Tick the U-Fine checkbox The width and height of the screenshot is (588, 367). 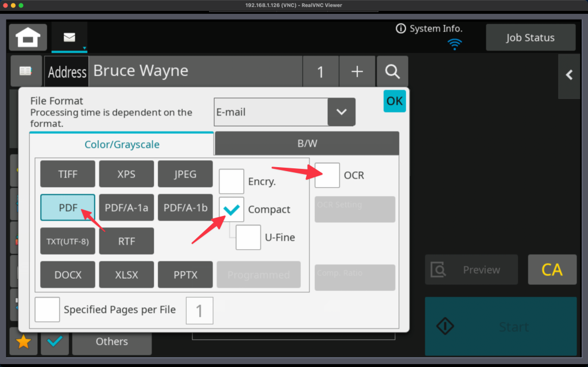click(248, 237)
